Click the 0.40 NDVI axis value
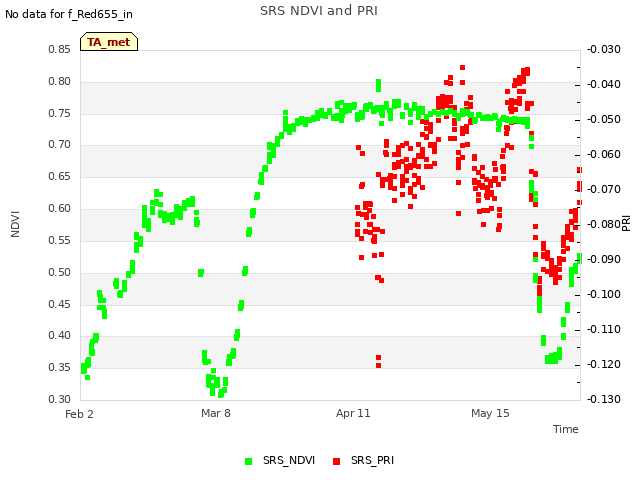Screen dimensions: 640x480 tap(60, 336)
